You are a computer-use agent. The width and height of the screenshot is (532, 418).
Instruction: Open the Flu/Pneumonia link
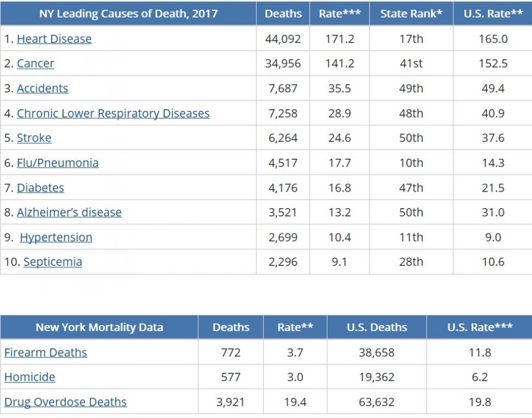click(x=58, y=163)
